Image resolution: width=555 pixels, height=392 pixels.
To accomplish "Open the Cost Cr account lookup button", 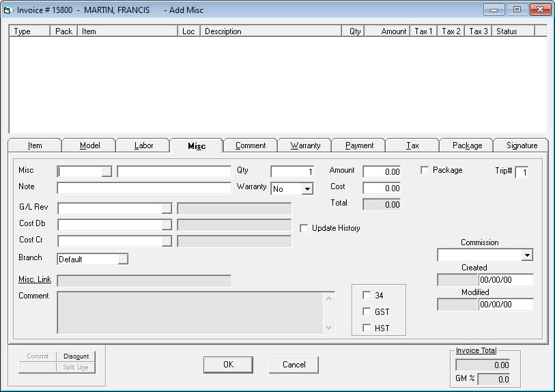I will coord(167,241).
